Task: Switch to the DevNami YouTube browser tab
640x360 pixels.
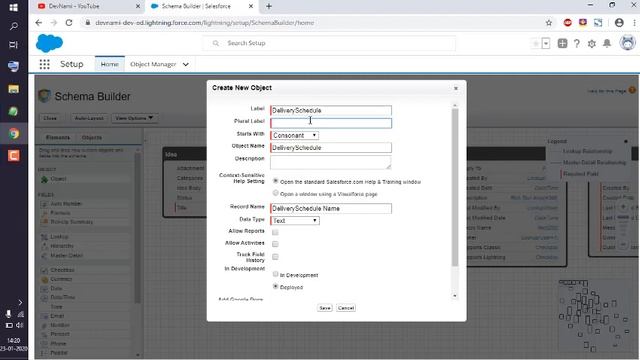Action: 88,6
